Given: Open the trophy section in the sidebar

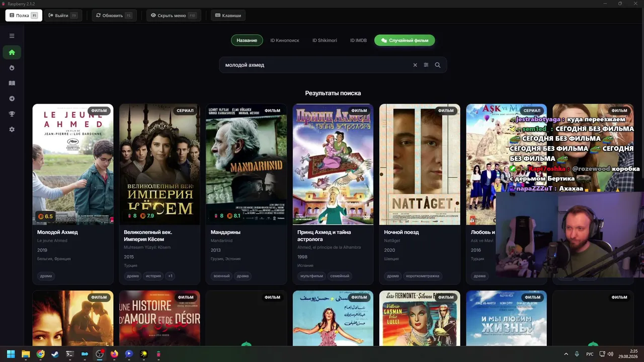Looking at the screenshot, I should tap(12, 114).
